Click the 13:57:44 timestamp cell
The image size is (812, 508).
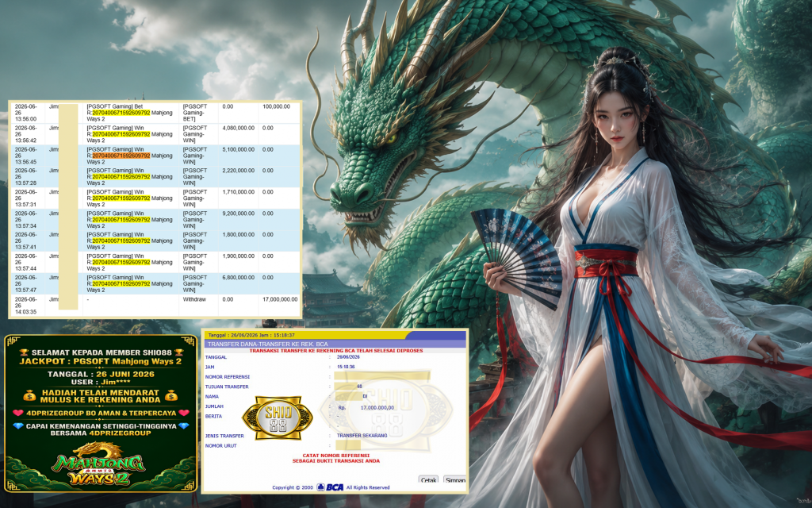28,262
